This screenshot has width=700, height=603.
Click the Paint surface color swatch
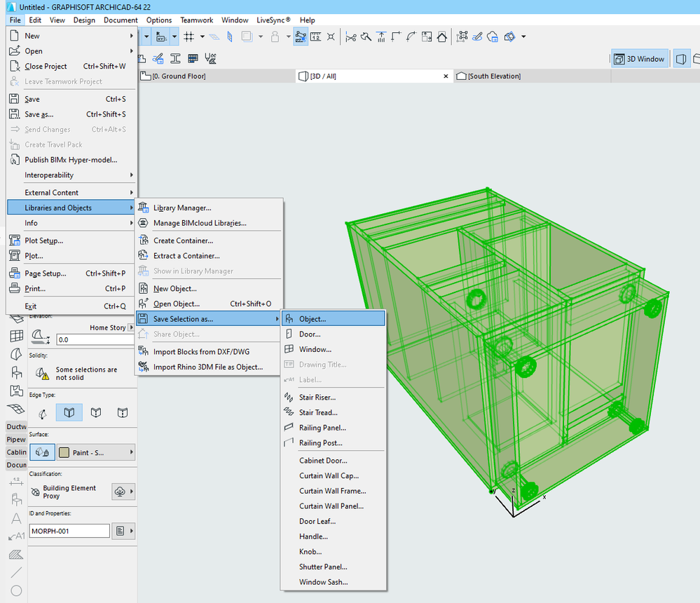pyautogui.click(x=64, y=452)
